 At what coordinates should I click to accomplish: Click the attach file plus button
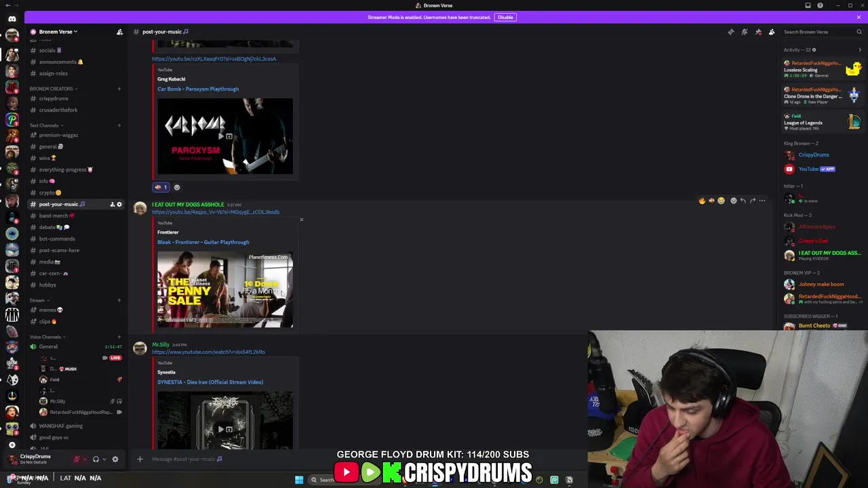(140, 459)
